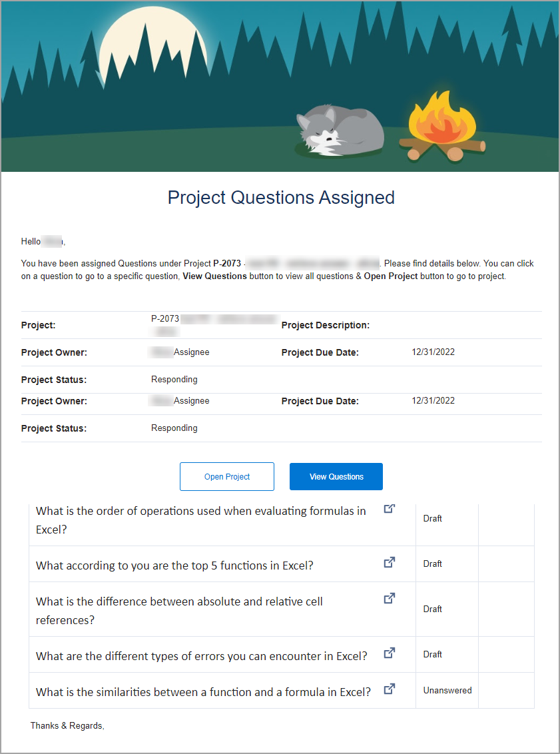
Task: Click the campfire illustration
Action: [442, 131]
